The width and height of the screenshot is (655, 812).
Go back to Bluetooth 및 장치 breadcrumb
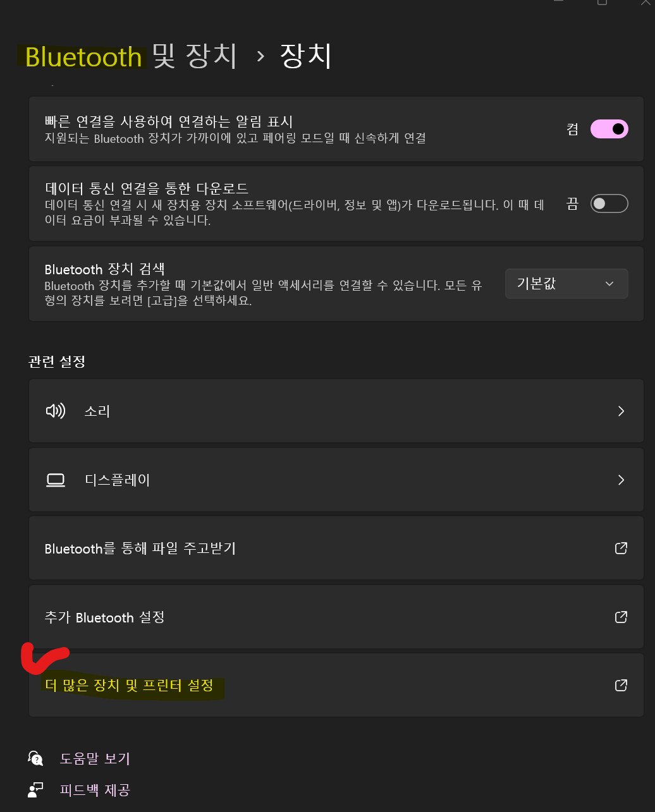coord(131,56)
